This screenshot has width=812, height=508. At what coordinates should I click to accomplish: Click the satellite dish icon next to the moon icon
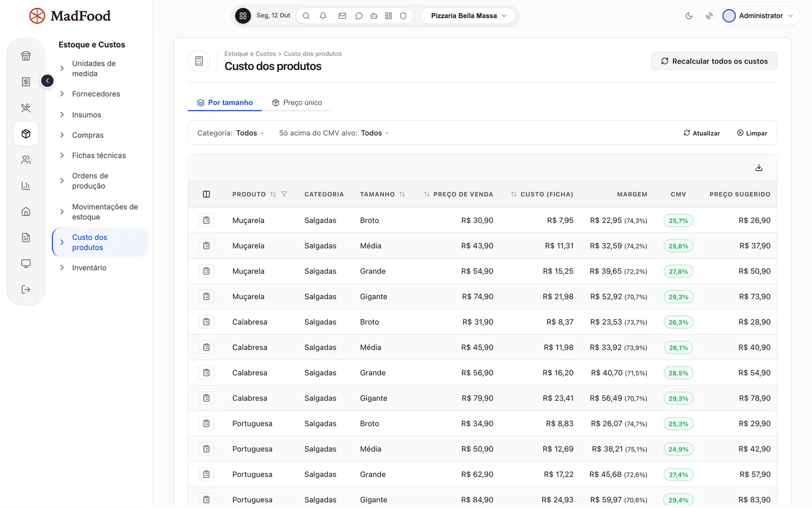point(709,16)
